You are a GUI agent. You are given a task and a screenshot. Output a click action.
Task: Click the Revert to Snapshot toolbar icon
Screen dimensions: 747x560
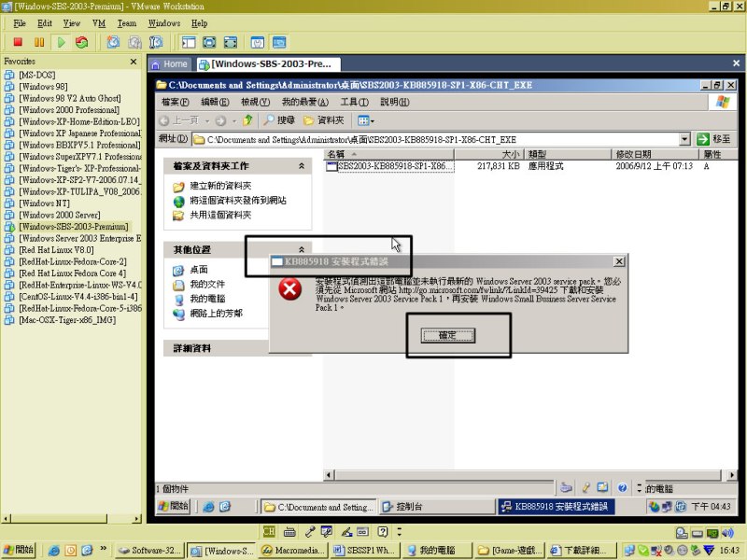pyautogui.click(x=134, y=42)
